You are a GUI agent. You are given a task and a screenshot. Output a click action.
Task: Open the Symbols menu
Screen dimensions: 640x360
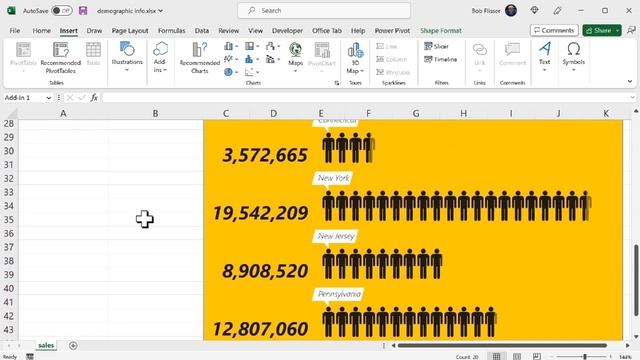pyautogui.click(x=573, y=56)
